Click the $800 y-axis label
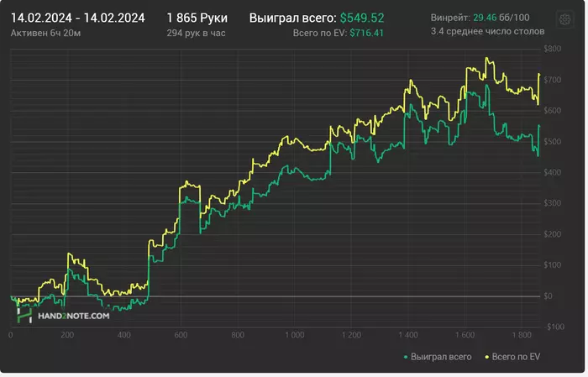This screenshot has width=588, height=377. pos(552,49)
